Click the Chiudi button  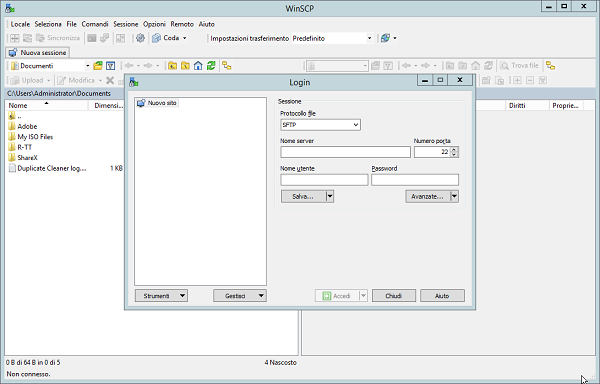tap(394, 296)
